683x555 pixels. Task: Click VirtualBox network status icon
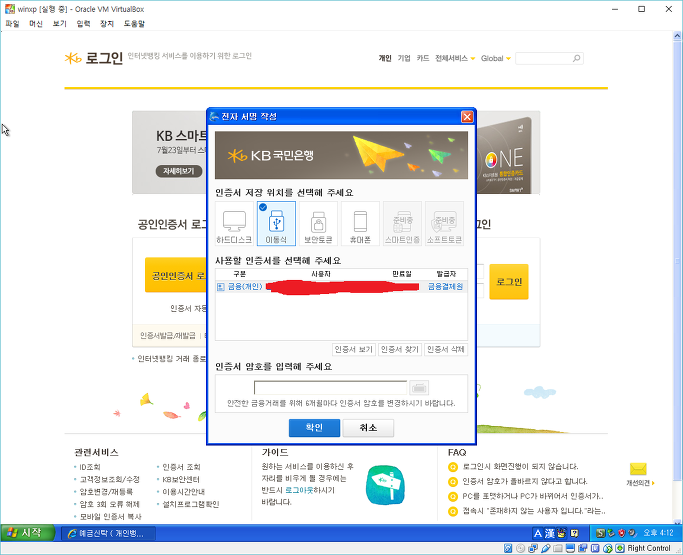coord(533,548)
